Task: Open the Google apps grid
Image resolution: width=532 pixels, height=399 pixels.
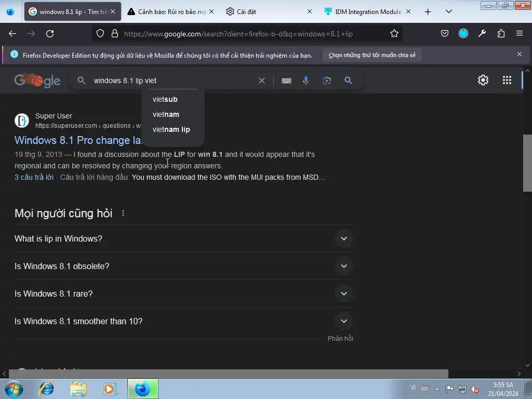Action: [x=507, y=80]
